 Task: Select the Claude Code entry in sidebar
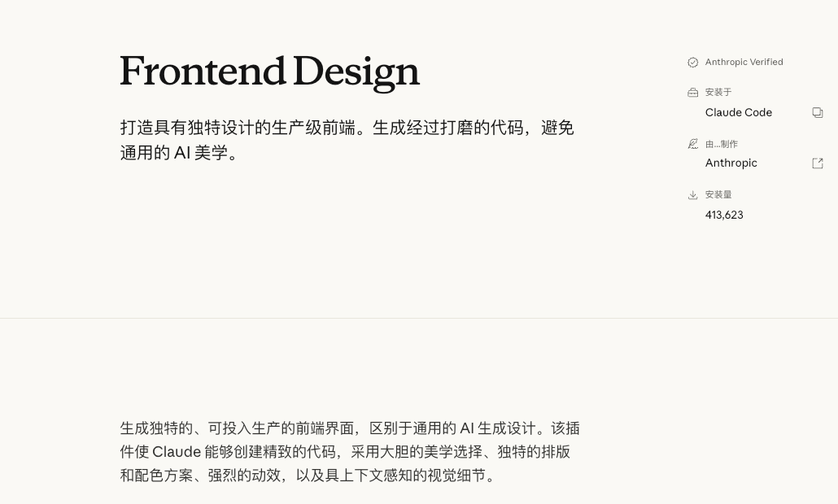[738, 113]
